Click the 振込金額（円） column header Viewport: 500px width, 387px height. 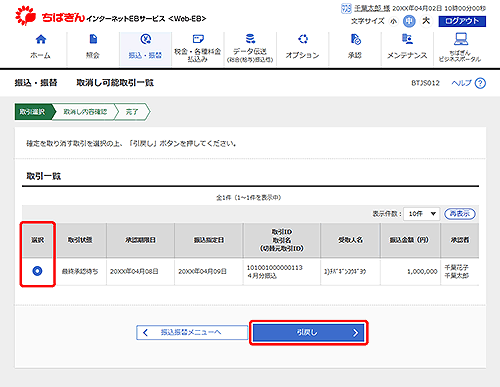410,240
